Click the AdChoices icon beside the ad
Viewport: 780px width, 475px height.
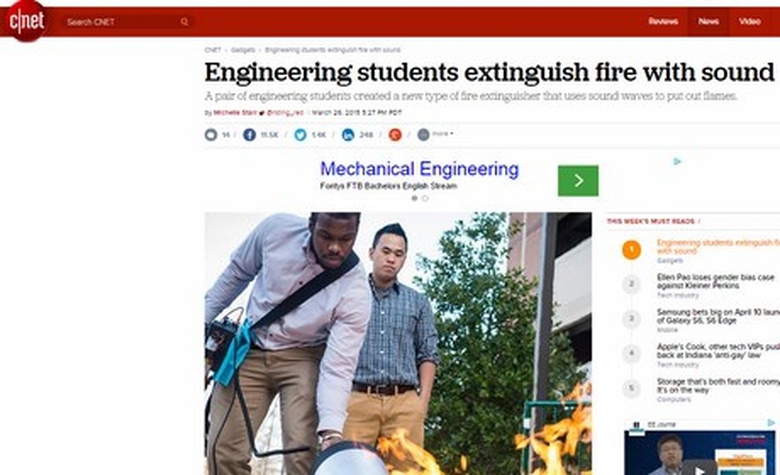(x=677, y=161)
